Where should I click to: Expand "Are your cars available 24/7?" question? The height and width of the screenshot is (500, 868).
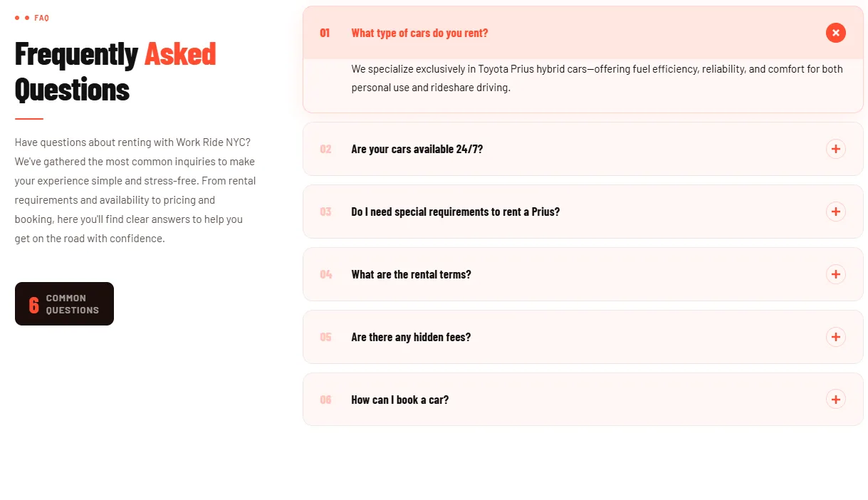point(582,149)
